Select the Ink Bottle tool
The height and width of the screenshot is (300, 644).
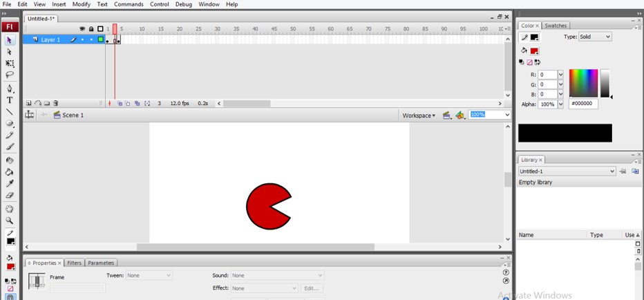click(x=10, y=160)
